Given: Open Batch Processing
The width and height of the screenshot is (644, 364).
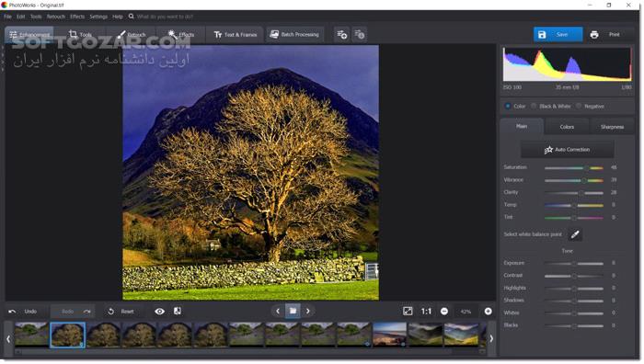Looking at the screenshot, I should [x=294, y=35].
